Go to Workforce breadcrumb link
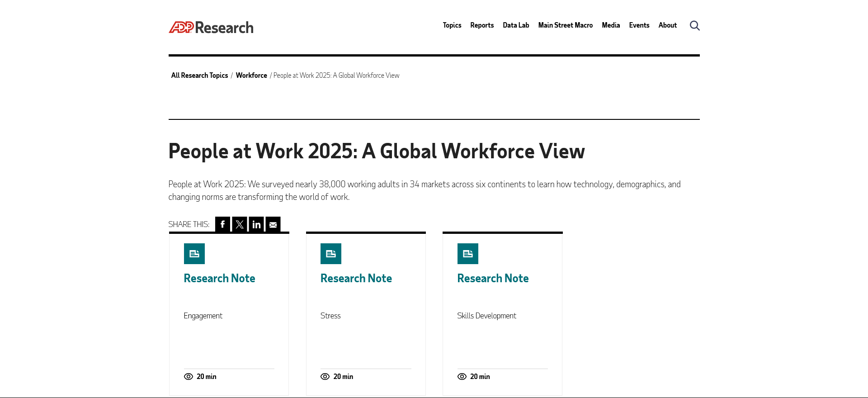Screen dimensions: 868x398 (251, 76)
